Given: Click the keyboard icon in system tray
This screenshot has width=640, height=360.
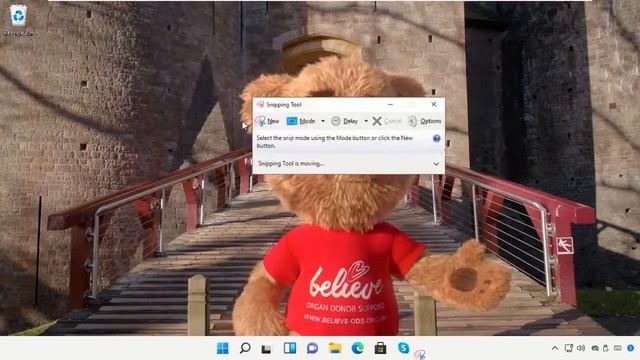Looking at the screenshot, I should tap(618, 348).
